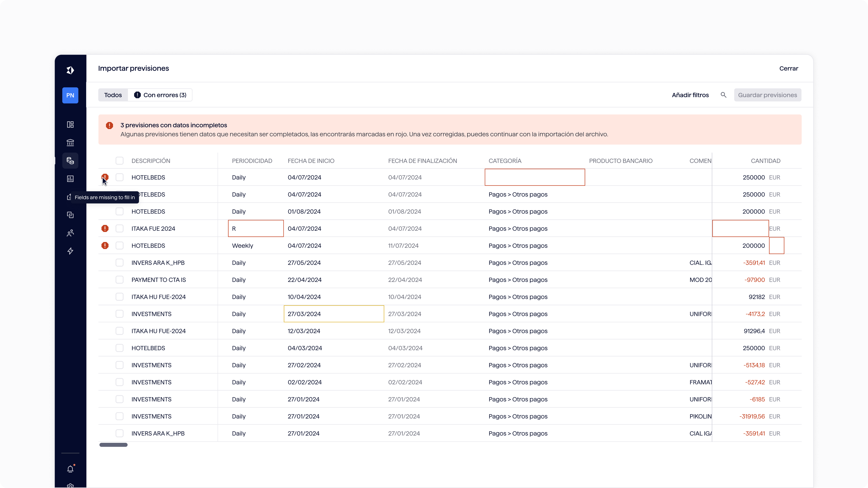Check the ITAKA FUE 2024 row checkbox
This screenshot has height=488, width=868.
pos(120,229)
